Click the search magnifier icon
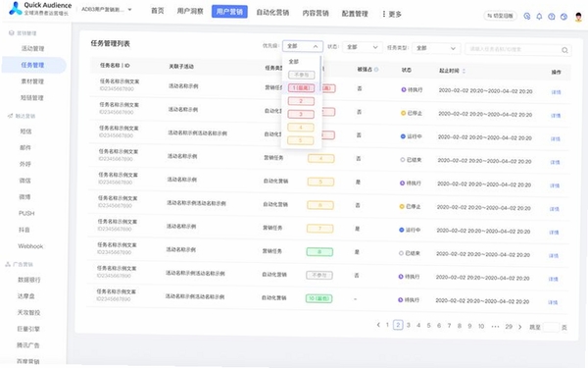The height and width of the screenshot is (368, 588). click(x=564, y=50)
